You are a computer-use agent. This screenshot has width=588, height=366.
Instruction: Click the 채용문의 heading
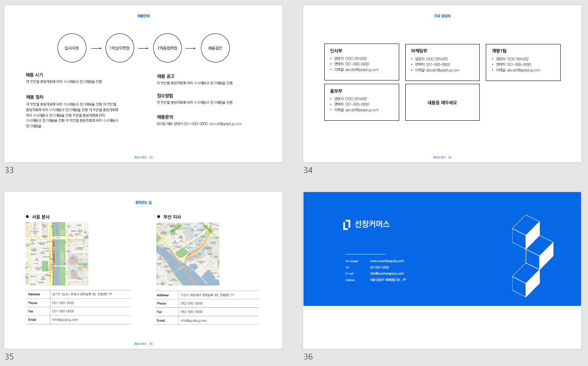click(165, 117)
